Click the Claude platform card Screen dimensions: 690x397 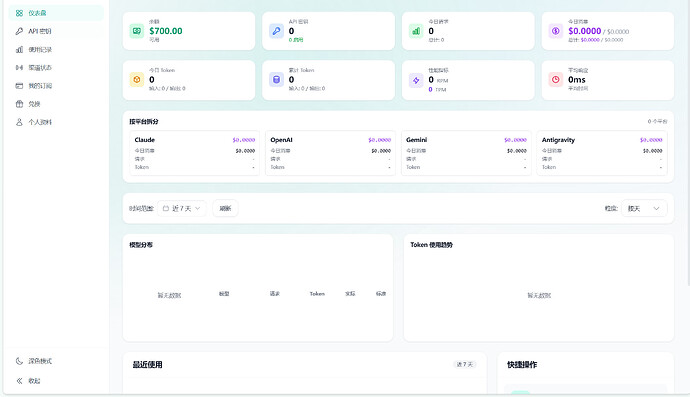point(195,153)
